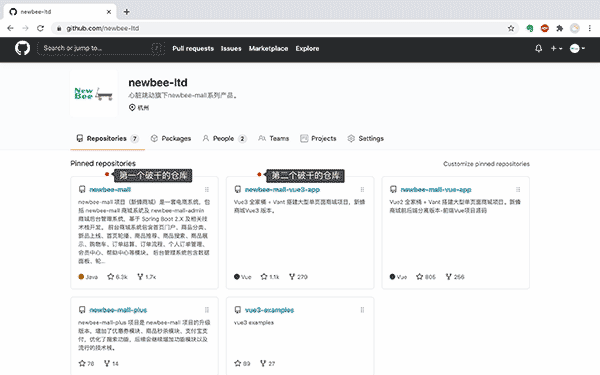Select the Teams tab
600x375 pixels.
pos(274,139)
